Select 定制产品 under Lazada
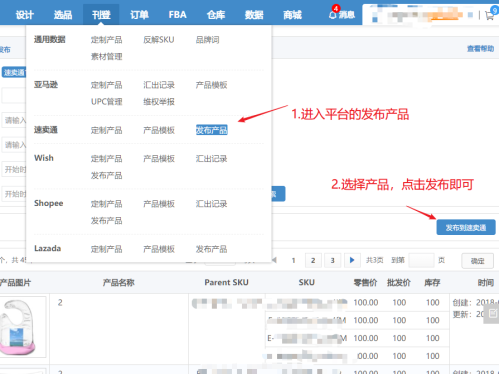 [x=106, y=249]
